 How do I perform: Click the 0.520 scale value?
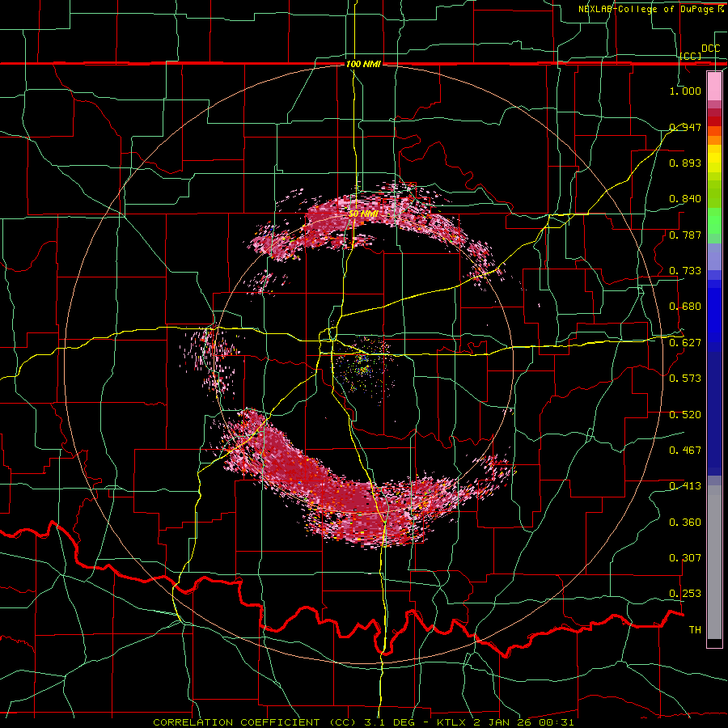[685, 415]
